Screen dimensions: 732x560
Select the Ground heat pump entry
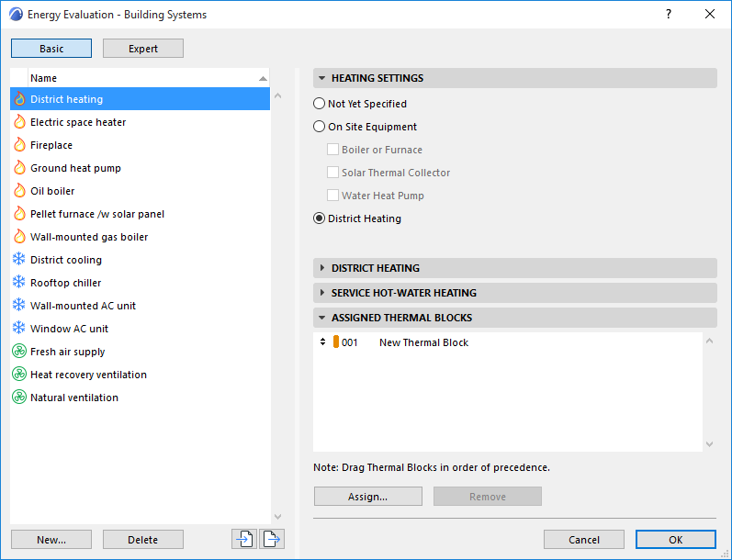click(140, 167)
